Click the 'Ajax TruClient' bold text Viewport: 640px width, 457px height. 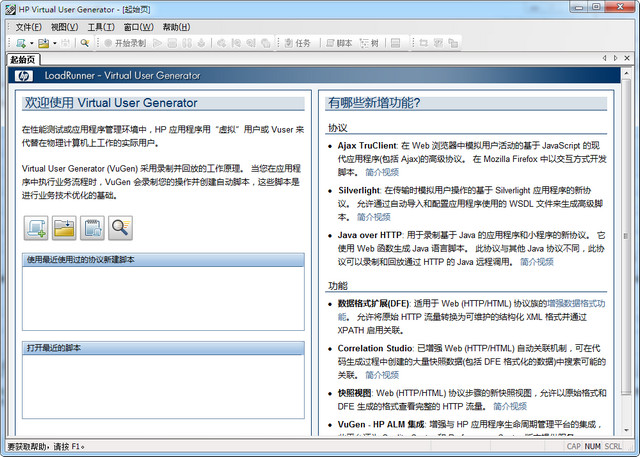pos(367,146)
